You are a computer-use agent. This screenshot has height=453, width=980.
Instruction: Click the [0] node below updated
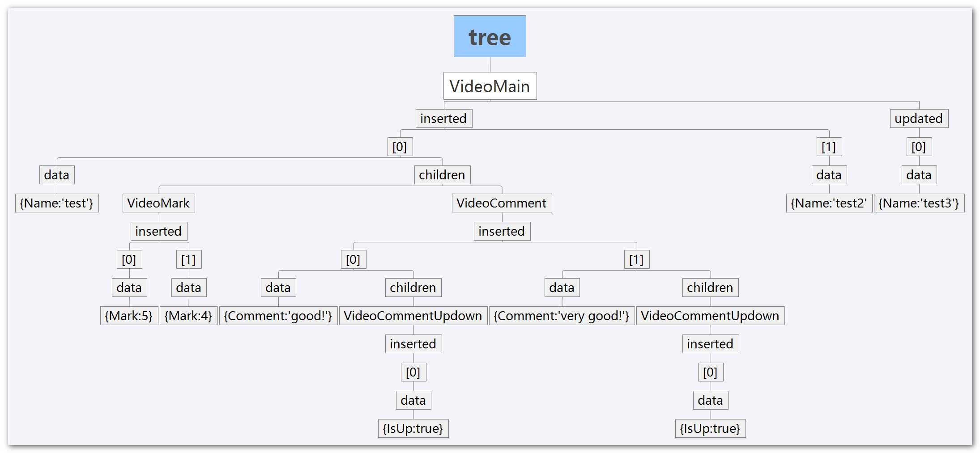(x=919, y=147)
